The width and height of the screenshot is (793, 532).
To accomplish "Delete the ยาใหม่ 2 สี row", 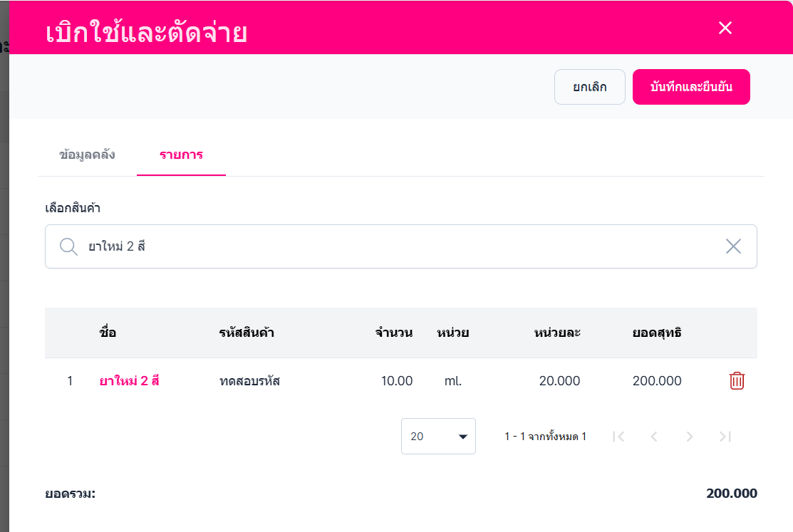I will click(737, 381).
